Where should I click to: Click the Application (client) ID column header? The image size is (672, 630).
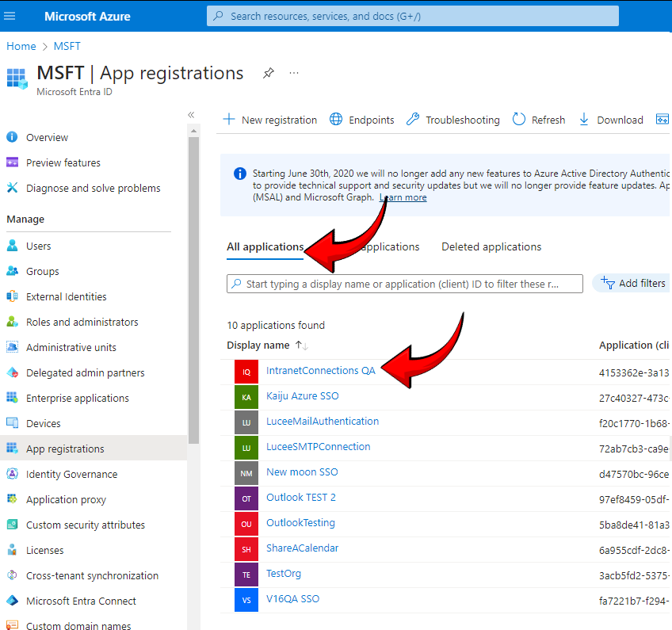pos(634,345)
